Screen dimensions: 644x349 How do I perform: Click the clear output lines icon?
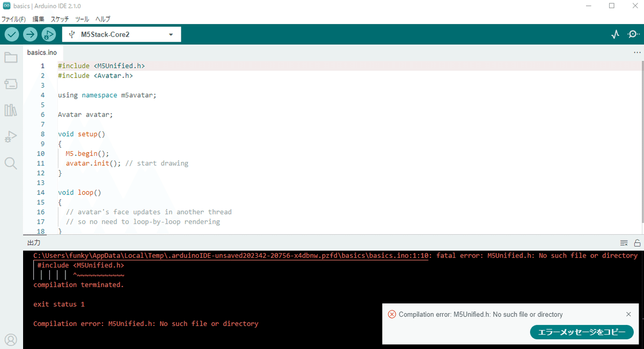pyautogui.click(x=624, y=243)
